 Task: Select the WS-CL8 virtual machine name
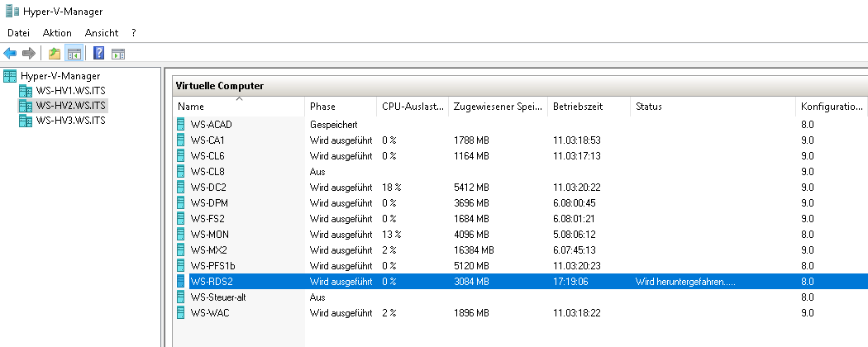[x=207, y=172]
